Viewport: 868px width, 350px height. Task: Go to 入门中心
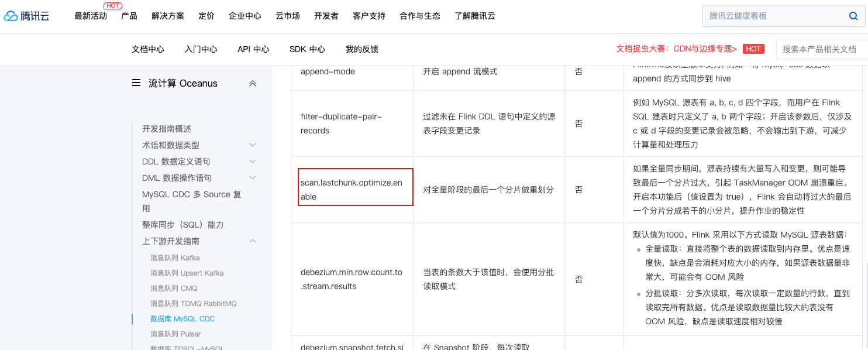point(201,49)
